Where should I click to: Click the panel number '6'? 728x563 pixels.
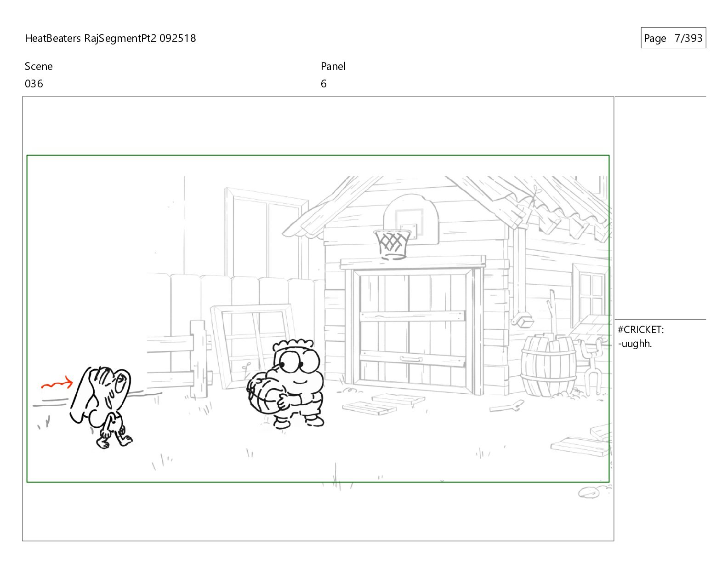click(x=324, y=84)
